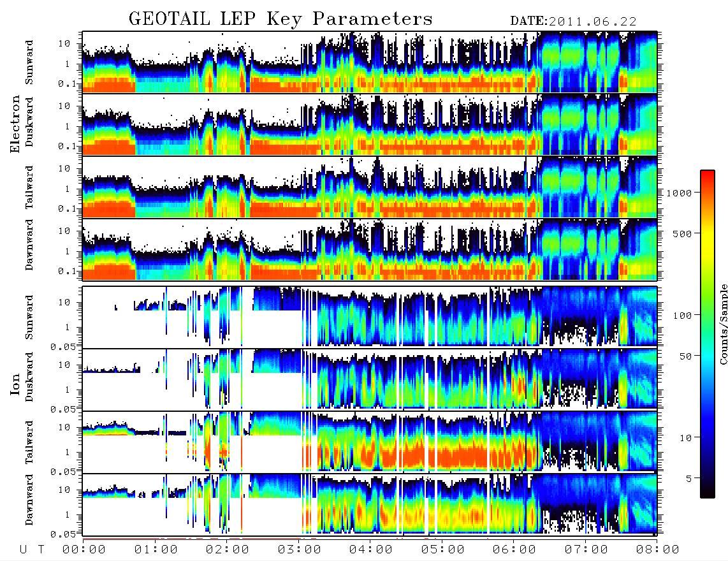The height and width of the screenshot is (561, 728).
Task: Click the 00:00 time tick label
Action: [84, 550]
